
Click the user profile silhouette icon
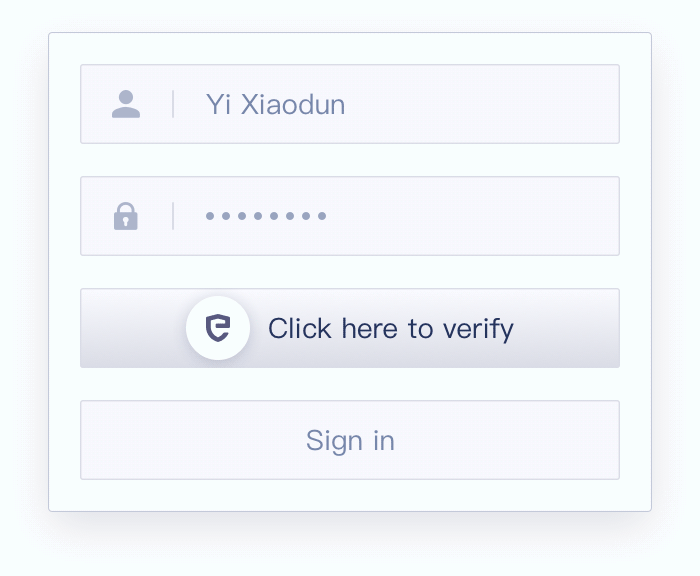pyautogui.click(x=126, y=104)
